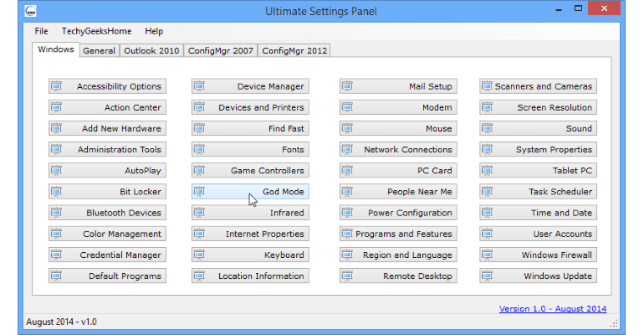Switch to the Outlook 2010 tab
Image resolution: width=644 pixels, height=335 pixels.
tap(151, 50)
